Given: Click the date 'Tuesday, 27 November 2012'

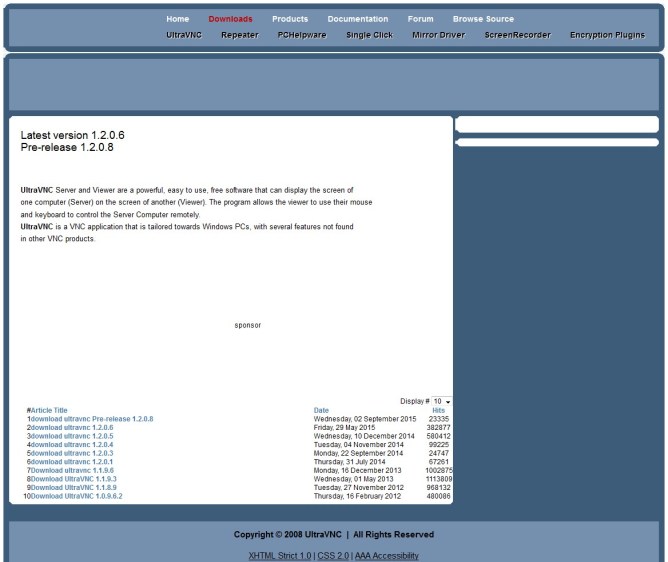Looking at the screenshot, I should click(359, 487).
